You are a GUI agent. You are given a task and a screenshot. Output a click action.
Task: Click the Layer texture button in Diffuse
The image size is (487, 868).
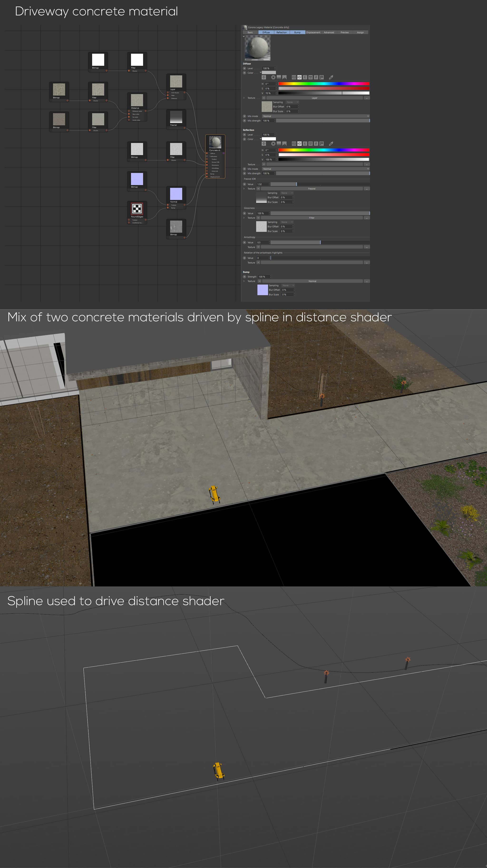pos(314,98)
